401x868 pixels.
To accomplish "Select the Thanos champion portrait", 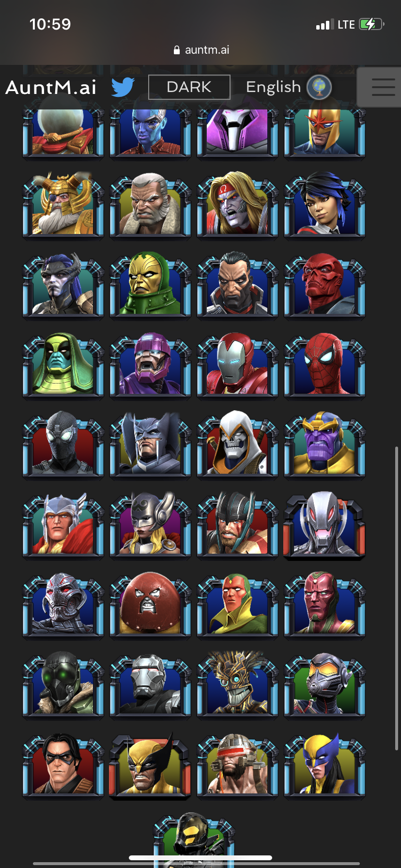I will [x=324, y=445].
